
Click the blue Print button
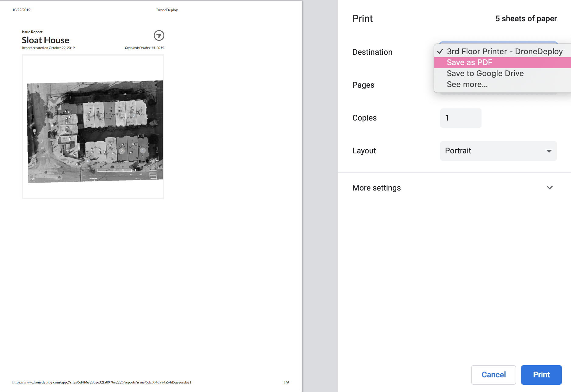541,375
